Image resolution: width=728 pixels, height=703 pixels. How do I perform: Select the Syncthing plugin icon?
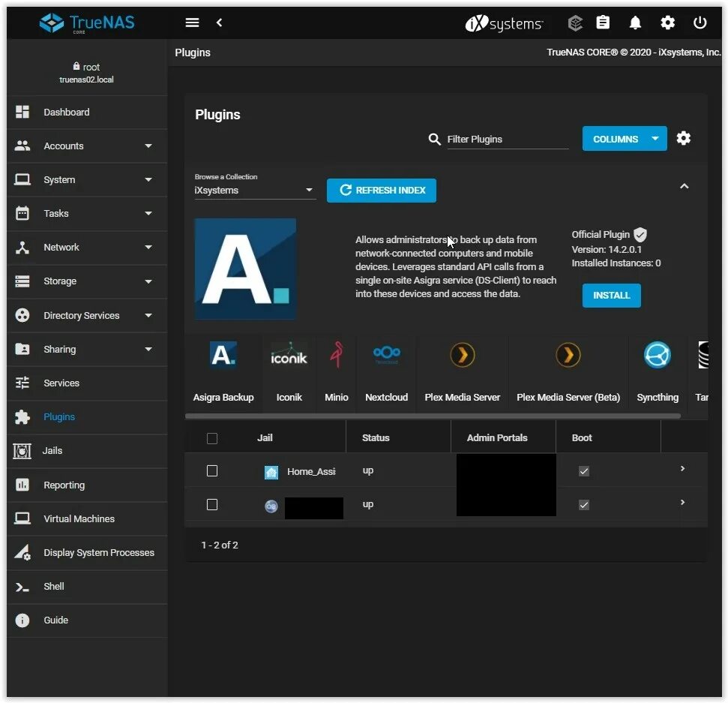tap(658, 355)
